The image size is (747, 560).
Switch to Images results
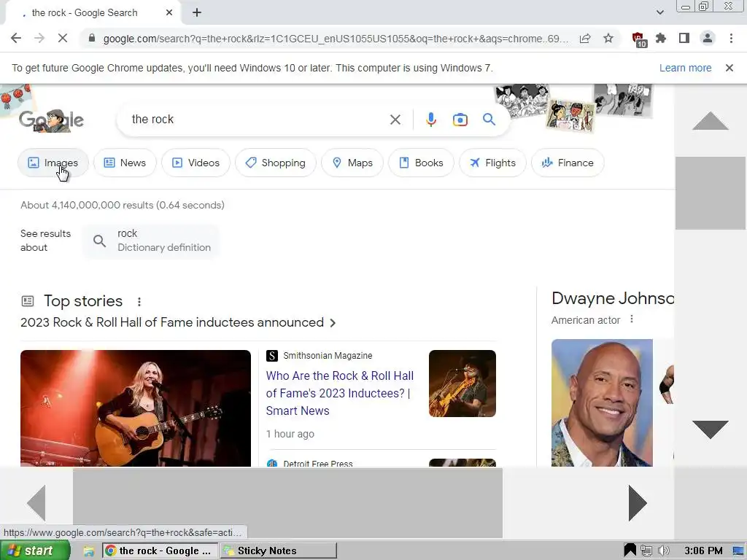53,163
